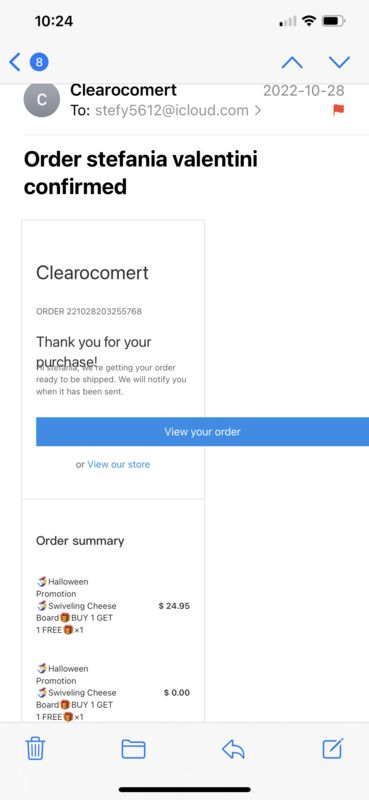Reply using the arrow icon
Image resolution: width=369 pixels, height=800 pixels.
233,749
